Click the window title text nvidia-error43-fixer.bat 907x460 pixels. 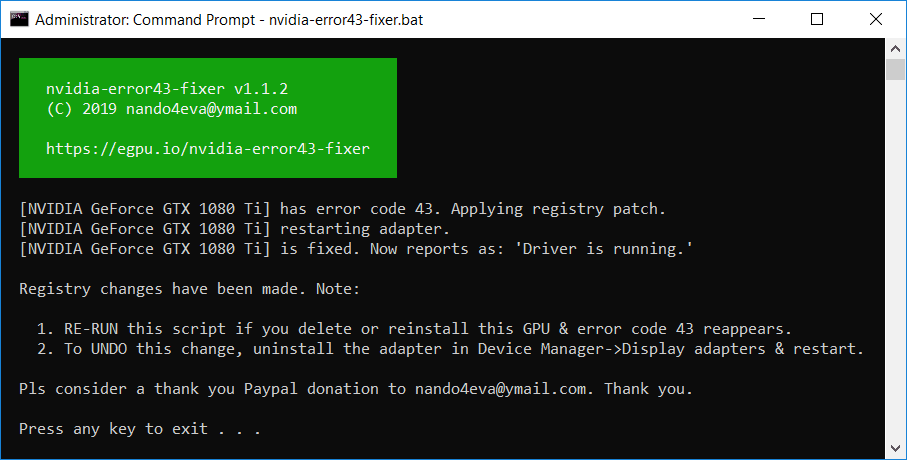[346, 20]
